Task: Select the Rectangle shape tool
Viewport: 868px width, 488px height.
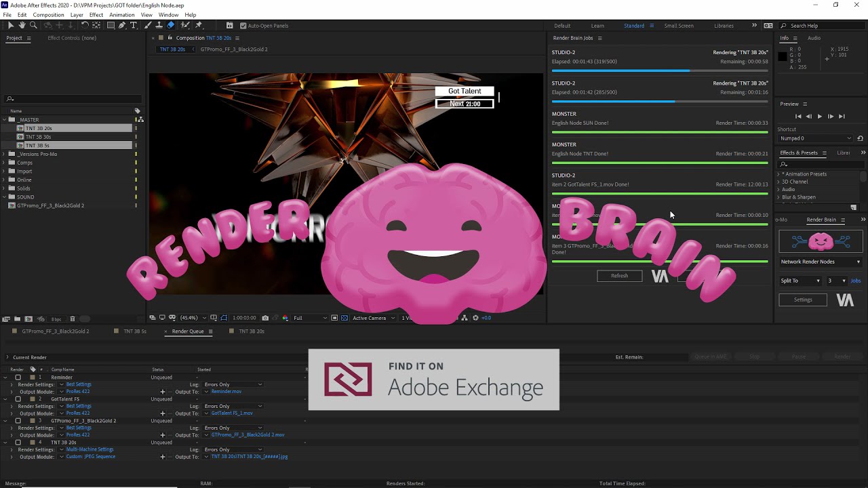Action: pos(111,25)
